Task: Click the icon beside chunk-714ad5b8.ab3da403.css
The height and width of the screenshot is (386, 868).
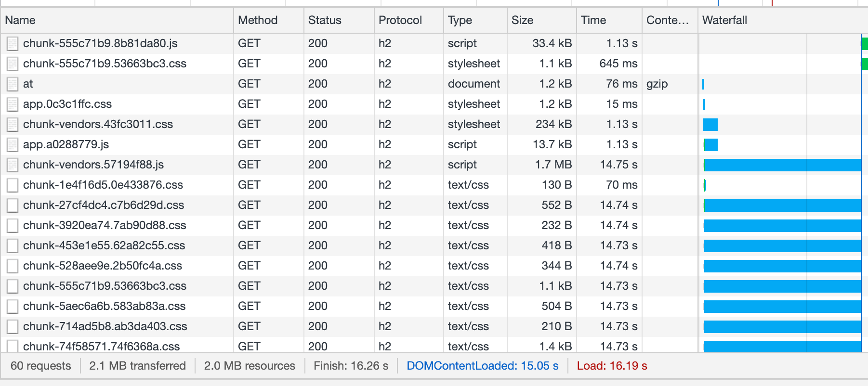Action: click(x=13, y=327)
